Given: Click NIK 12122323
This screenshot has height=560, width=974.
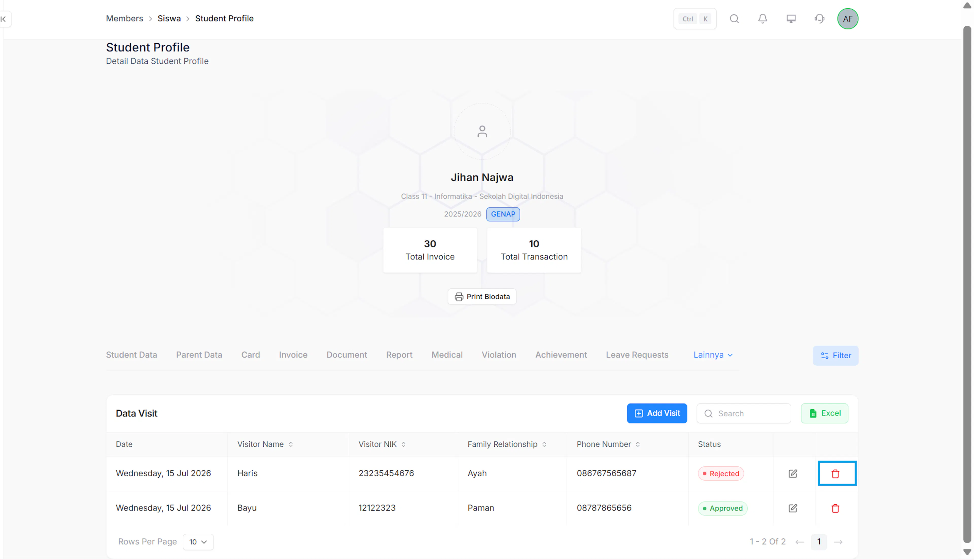Looking at the screenshot, I should pyautogui.click(x=377, y=508).
